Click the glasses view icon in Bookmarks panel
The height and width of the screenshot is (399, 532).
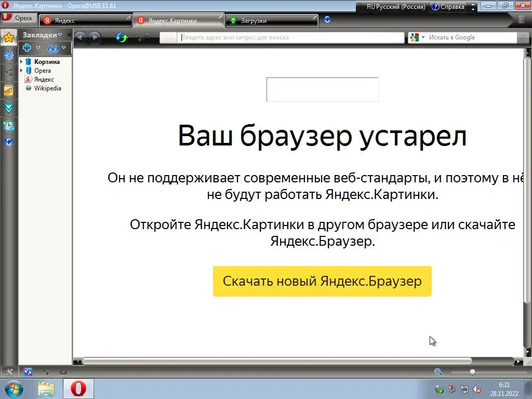coord(54,49)
